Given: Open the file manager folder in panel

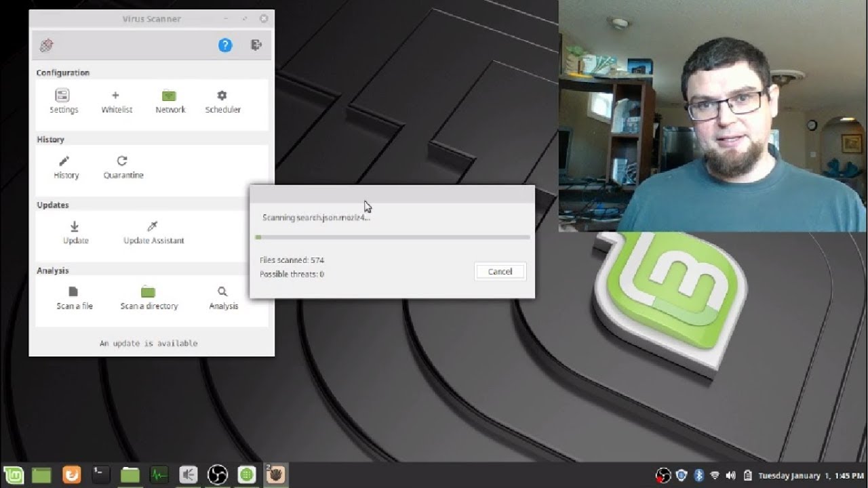Looking at the screenshot, I should pyautogui.click(x=130, y=475).
